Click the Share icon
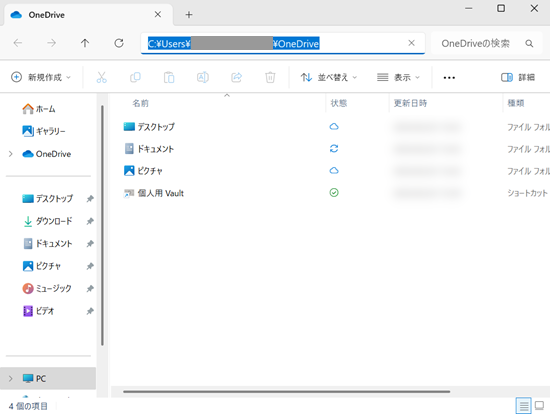The width and height of the screenshot is (550, 414). [x=236, y=77]
